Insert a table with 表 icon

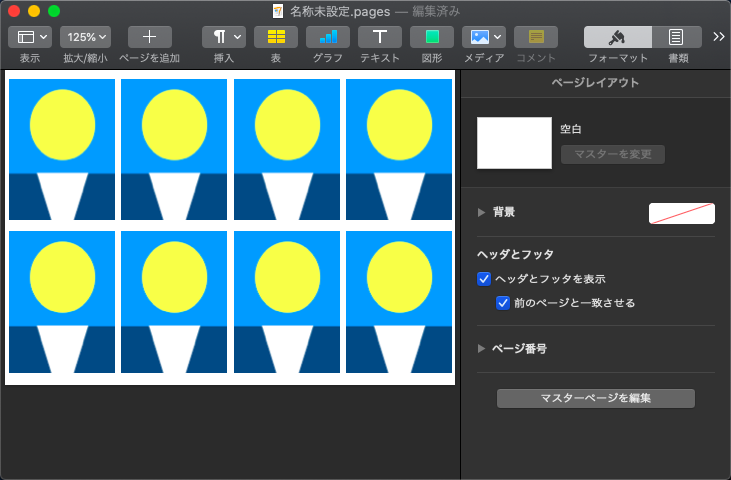276,37
